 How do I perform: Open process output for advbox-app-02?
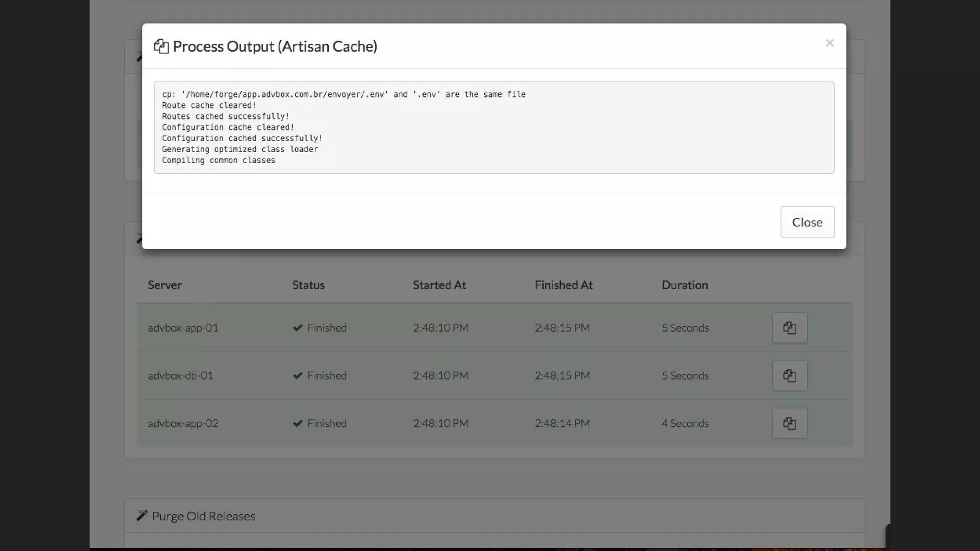(x=790, y=423)
